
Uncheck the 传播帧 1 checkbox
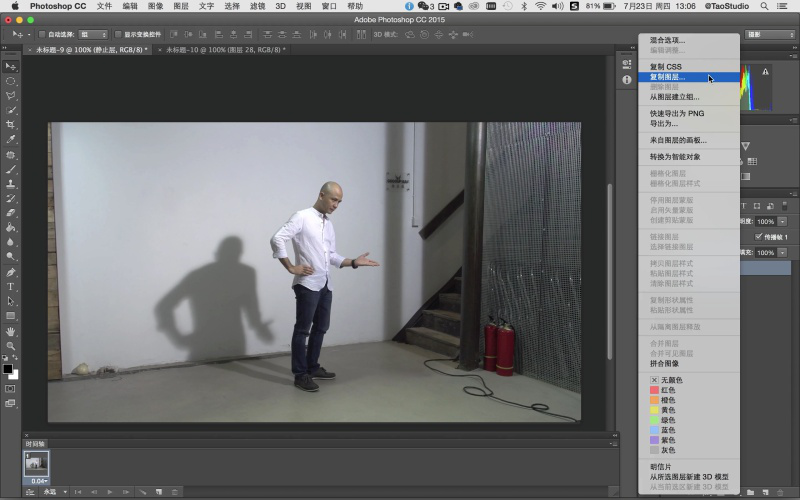[x=758, y=236]
